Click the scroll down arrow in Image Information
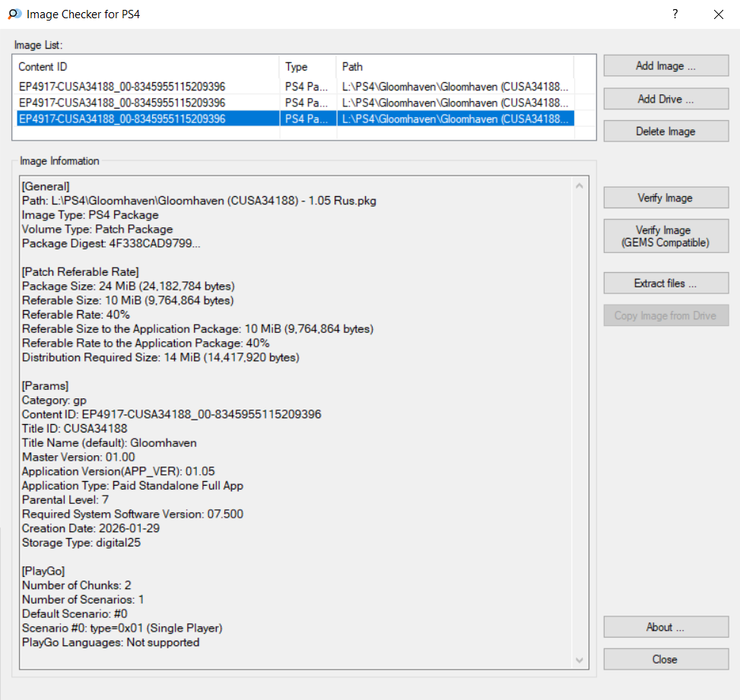This screenshot has width=740, height=700. [x=580, y=660]
